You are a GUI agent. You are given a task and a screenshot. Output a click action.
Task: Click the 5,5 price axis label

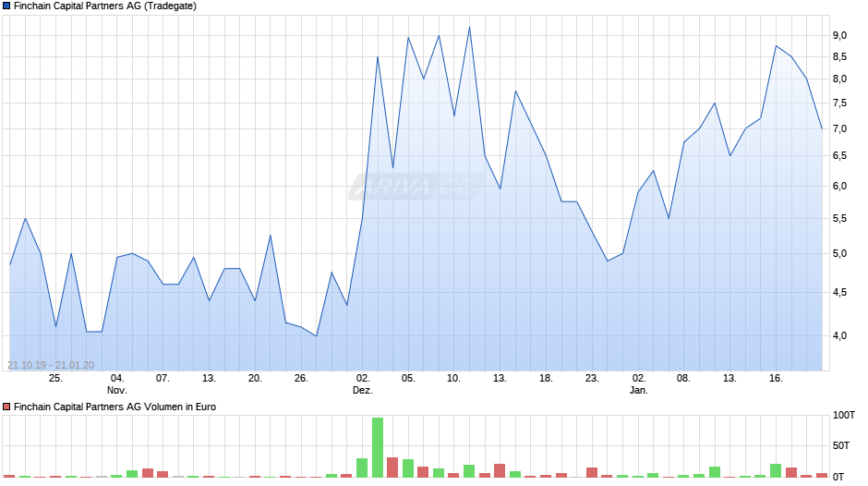pos(839,218)
